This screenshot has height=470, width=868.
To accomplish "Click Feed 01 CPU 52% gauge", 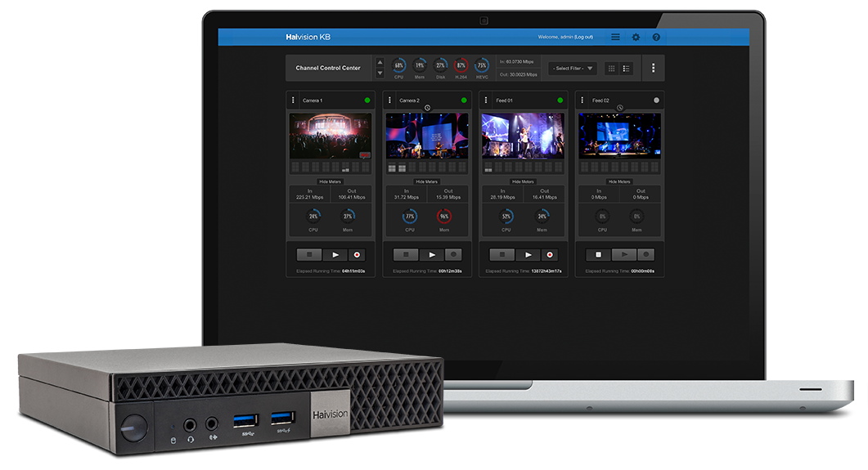I will 506,216.
